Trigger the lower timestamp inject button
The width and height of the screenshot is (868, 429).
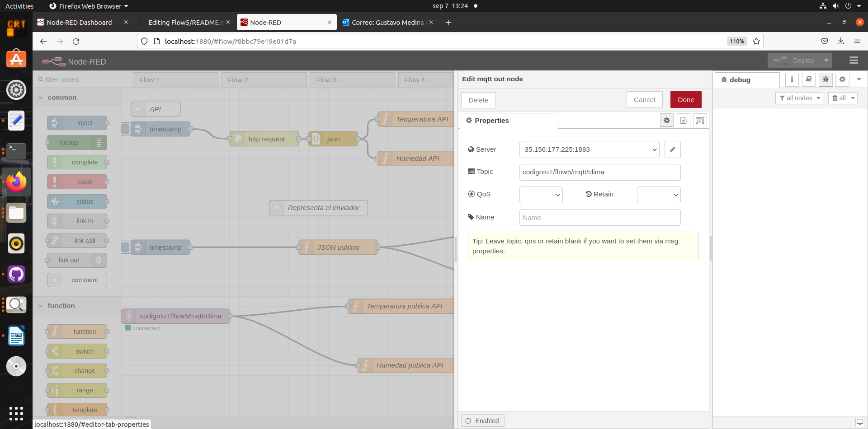(125, 247)
